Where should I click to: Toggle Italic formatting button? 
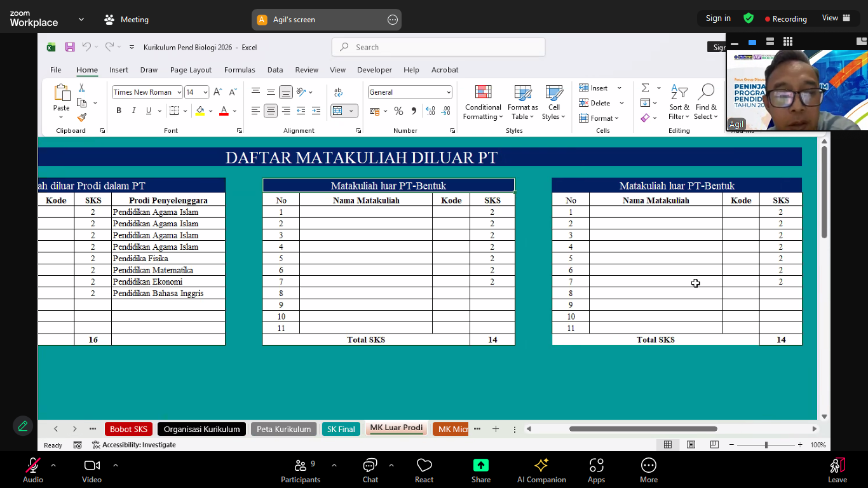133,111
